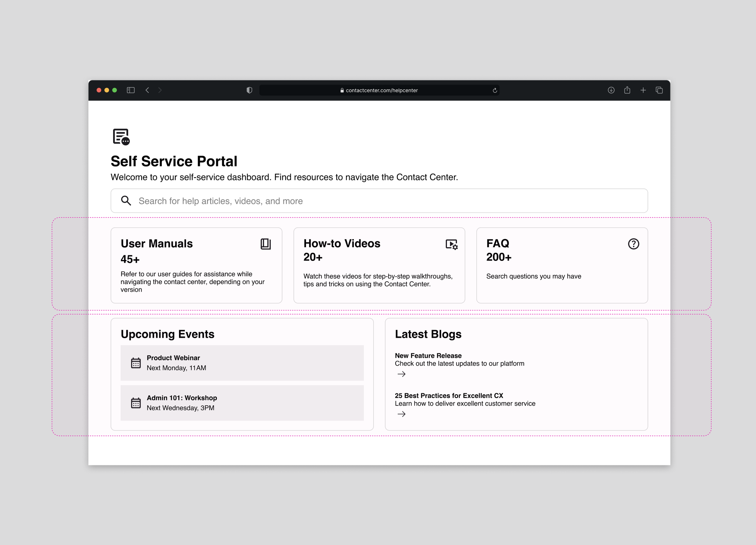Click the browser share button
Image resolution: width=756 pixels, height=545 pixels.
[627, 90]
